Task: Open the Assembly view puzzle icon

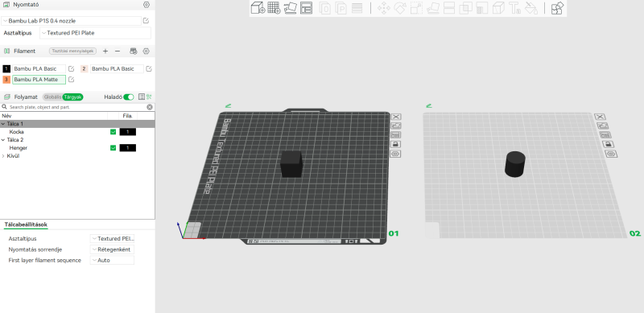Action: pos(557,8)
